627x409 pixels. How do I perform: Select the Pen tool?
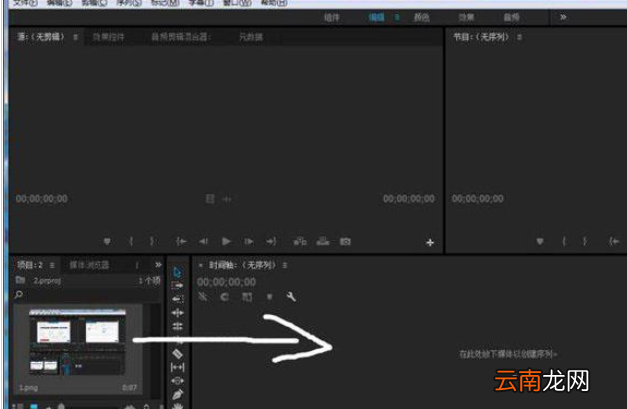[x=178, y=394]
